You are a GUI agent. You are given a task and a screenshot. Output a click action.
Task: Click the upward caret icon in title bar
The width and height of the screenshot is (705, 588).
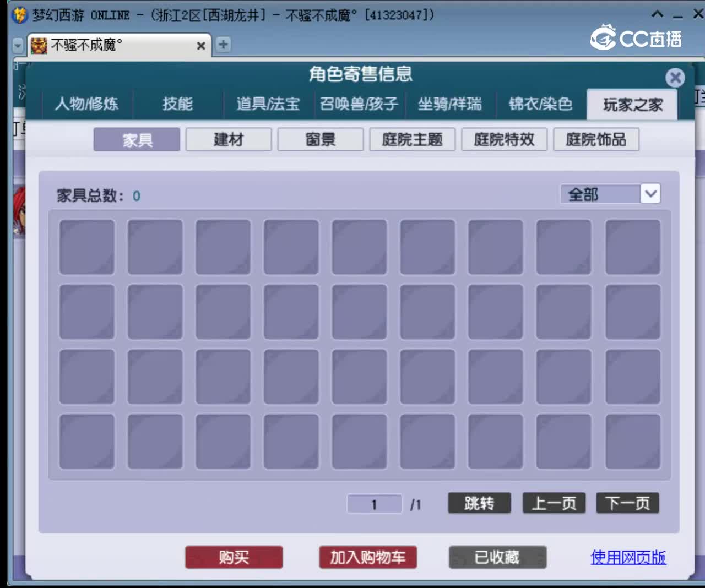coord(657,14)
